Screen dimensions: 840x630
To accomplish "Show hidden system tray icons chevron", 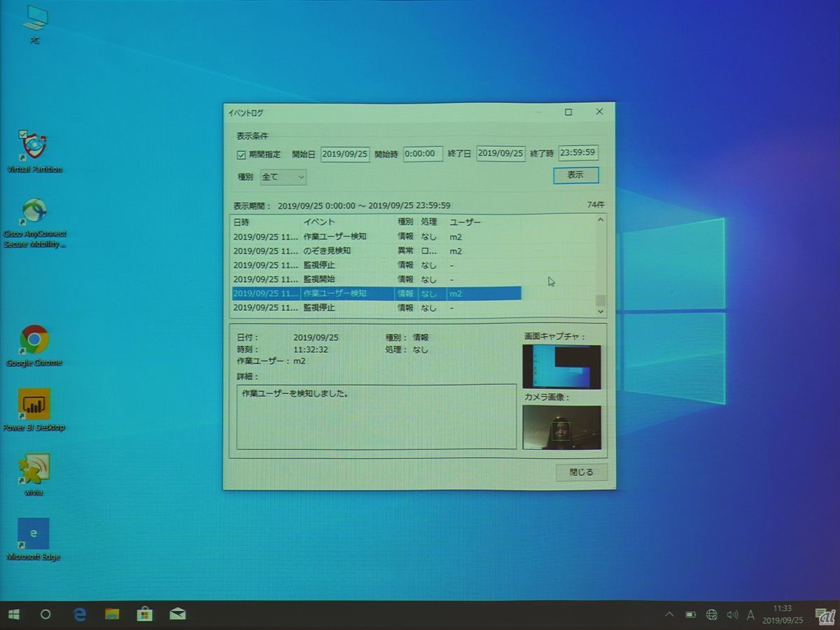I will coord(669,615).
